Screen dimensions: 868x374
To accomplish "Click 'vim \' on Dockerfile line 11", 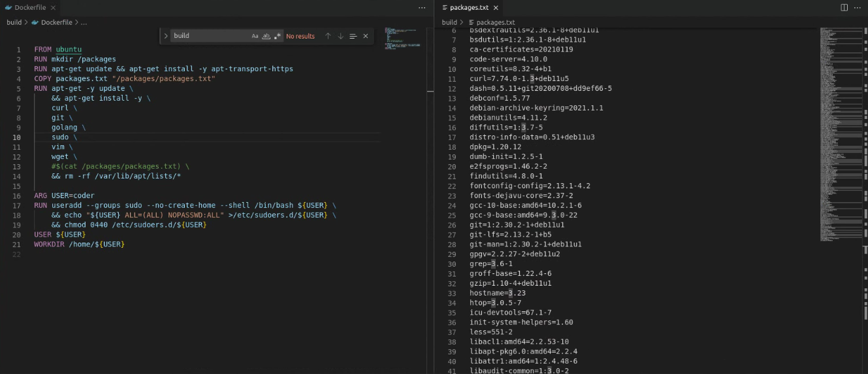I will [62, 147].
